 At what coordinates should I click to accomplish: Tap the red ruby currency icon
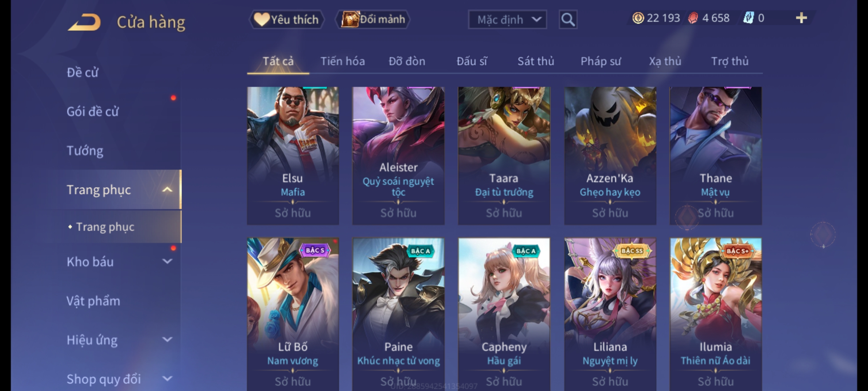point(693,18)
